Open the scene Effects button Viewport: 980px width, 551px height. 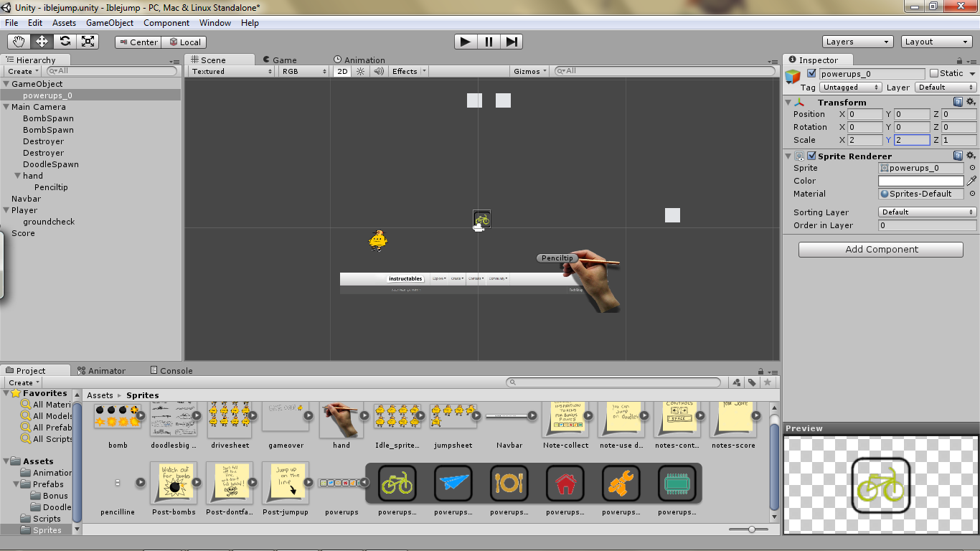click(408, 71)
